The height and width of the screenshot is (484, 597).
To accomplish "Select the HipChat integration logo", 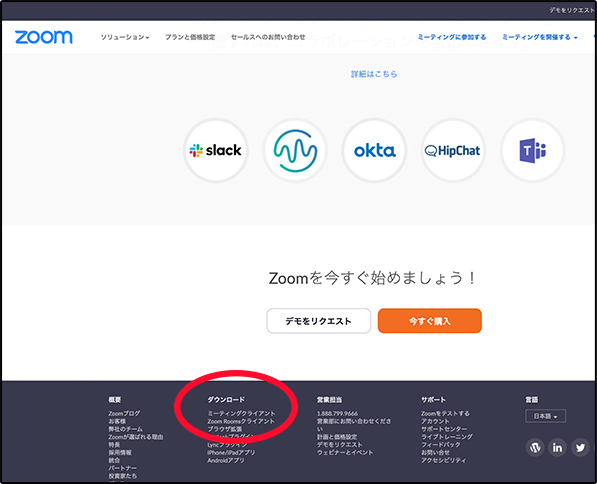I will (453, 150).
